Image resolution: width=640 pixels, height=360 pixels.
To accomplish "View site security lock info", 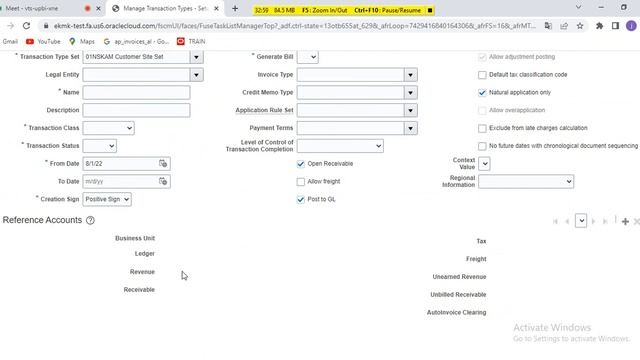I will pyautogui.click(x=46, y=26).
